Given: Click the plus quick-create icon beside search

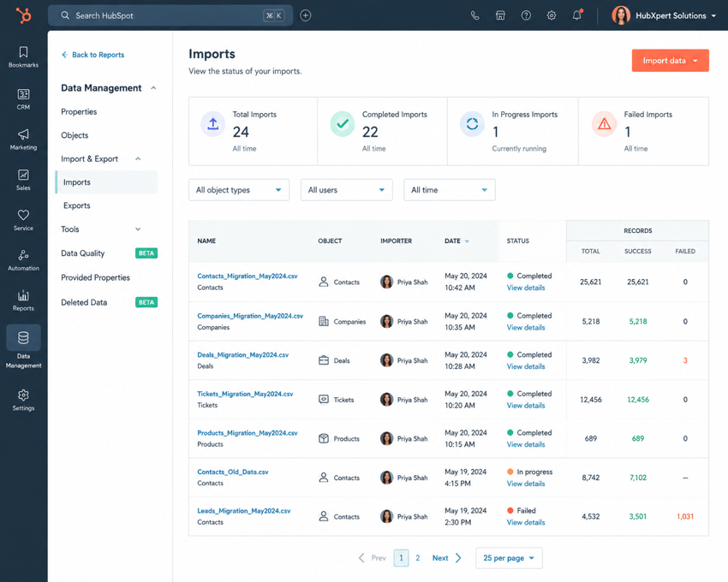Looking at the screenshot, I should pos(306,15).
